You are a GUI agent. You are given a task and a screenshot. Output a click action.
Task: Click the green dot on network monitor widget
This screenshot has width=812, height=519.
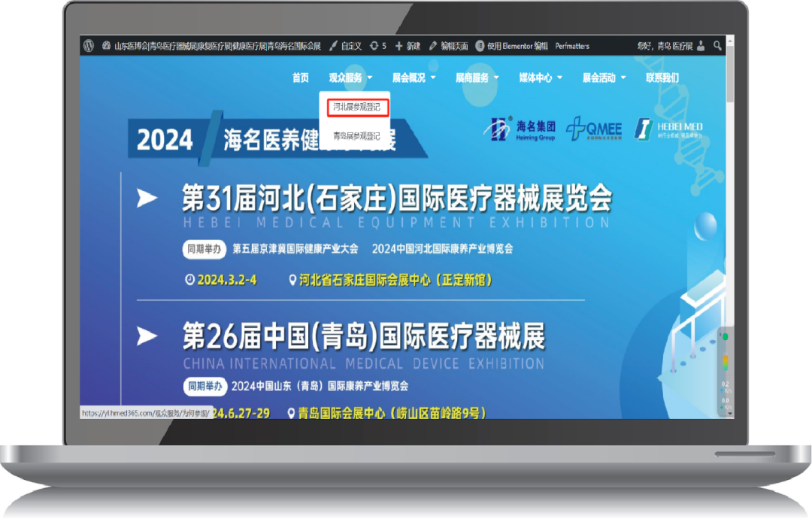pos(725,336)
